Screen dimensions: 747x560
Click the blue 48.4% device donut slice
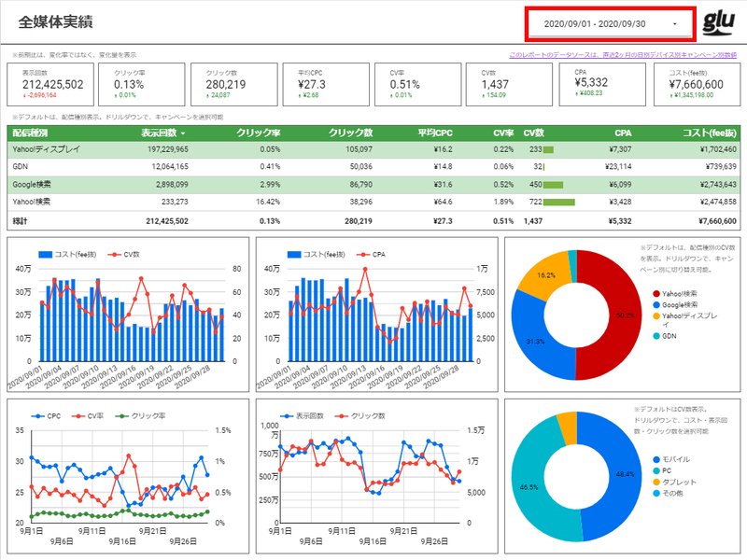coord(625,474)
